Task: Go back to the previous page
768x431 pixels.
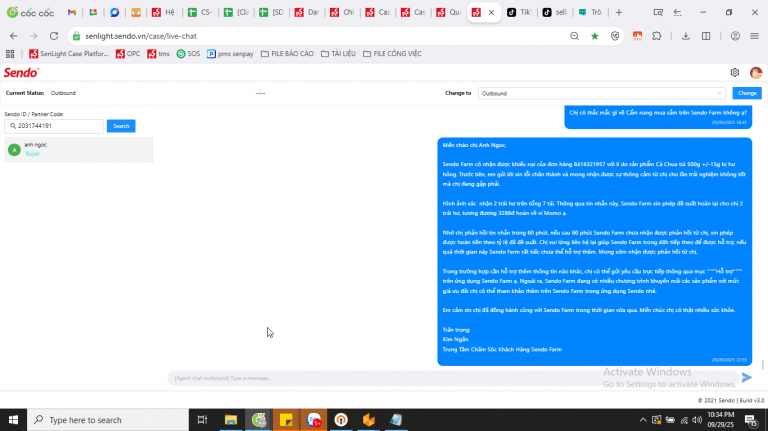Action: tap(13, 36)
